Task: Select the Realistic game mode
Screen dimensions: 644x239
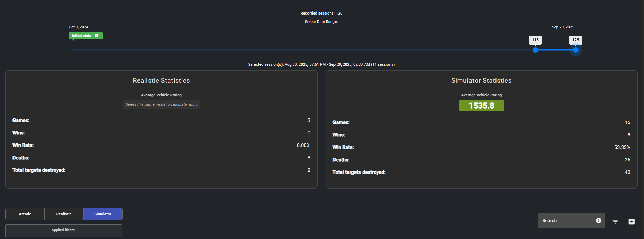Action: [x=64, y=214]
